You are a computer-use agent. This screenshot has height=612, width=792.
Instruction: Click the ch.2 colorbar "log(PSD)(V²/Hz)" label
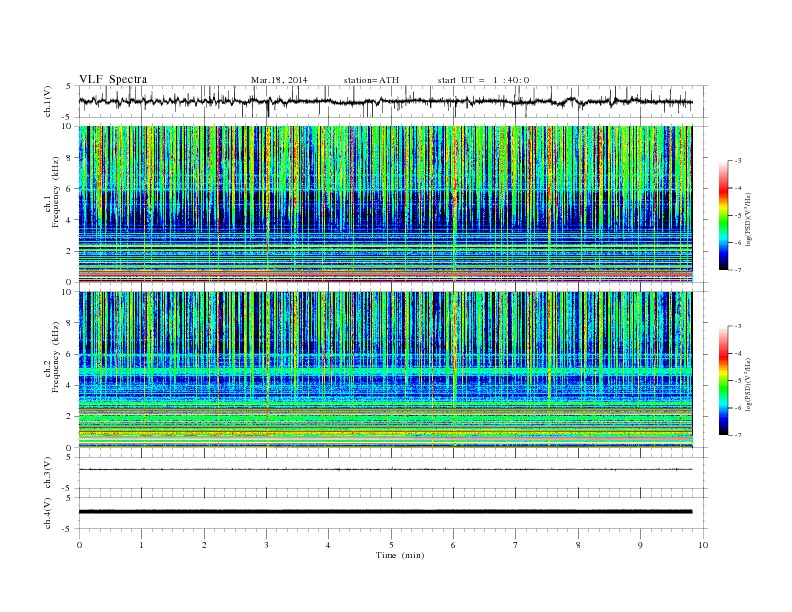pyautogui.click(x=748, y=385)
